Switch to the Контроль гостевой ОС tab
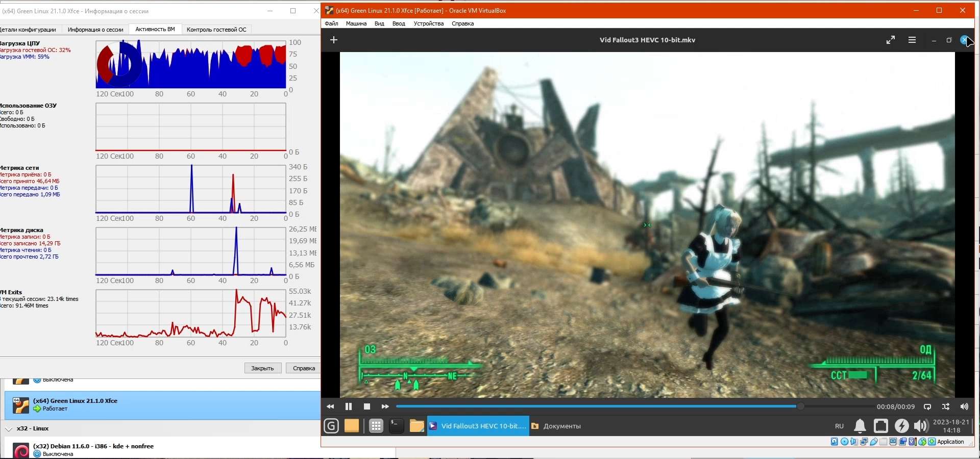 pos(216,30)
